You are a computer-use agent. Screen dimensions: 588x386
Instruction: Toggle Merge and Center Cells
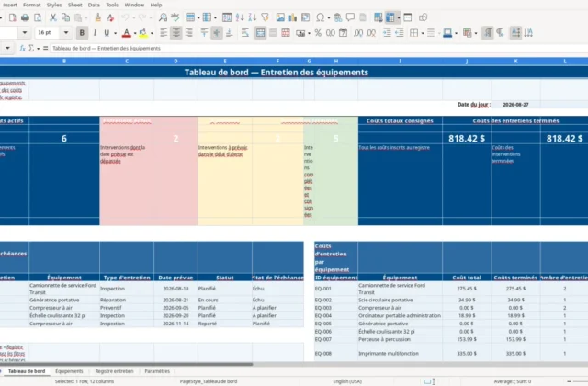pos(260,33)
